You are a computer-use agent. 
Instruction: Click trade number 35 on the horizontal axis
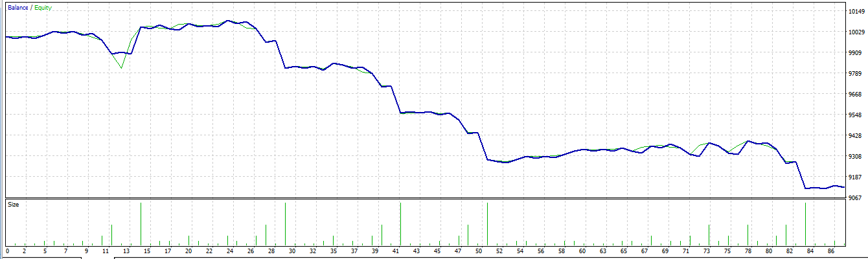click(334, 251)
